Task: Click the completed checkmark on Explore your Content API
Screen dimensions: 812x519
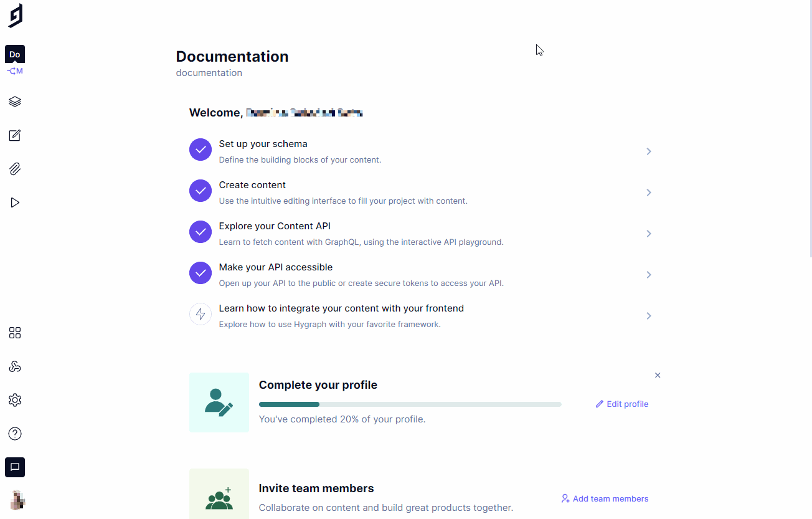Action: point(200,231)
